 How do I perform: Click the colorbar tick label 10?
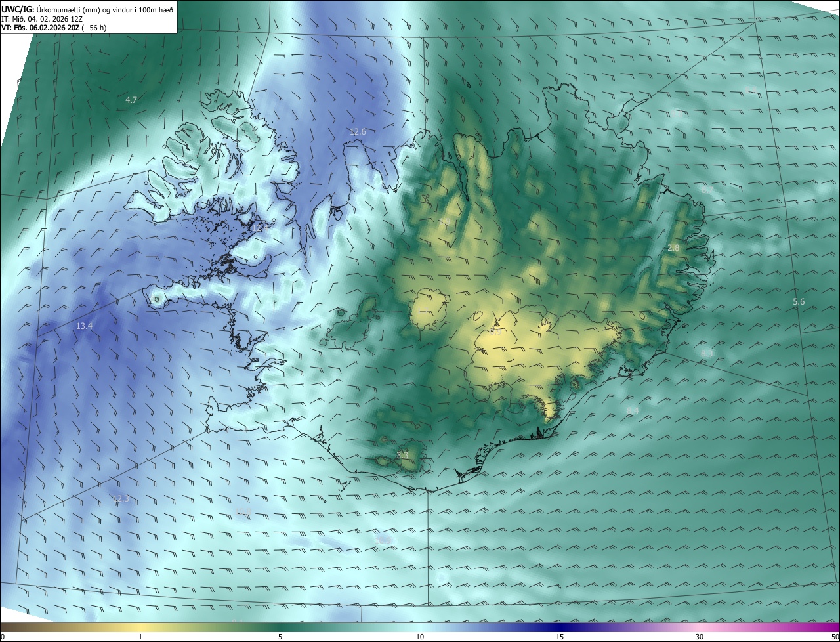coord(420,637)
